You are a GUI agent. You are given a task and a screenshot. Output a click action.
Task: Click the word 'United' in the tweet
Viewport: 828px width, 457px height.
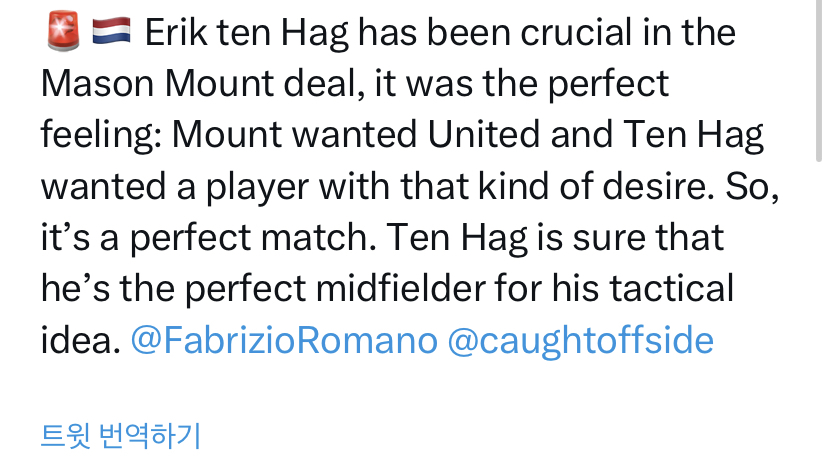pyautogui.click(x=484, y=134)
